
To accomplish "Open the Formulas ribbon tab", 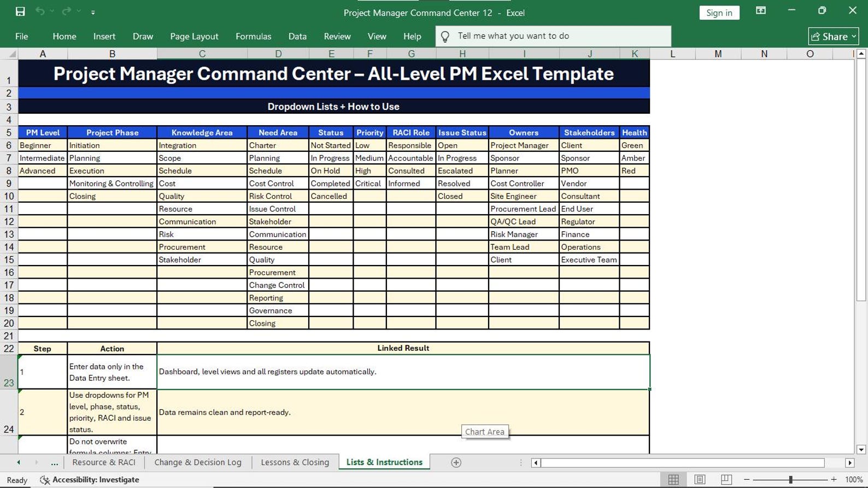I will point(253,36).
